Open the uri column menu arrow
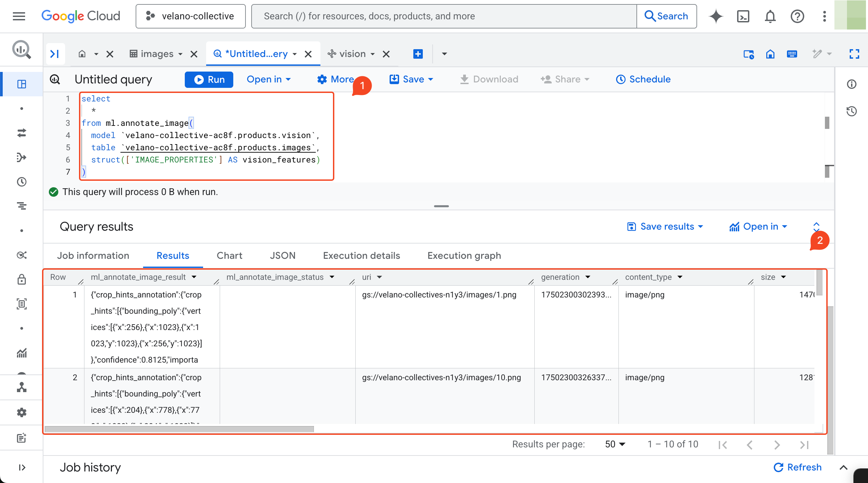Viewport: 868px width, 483px height. [379, 277]
